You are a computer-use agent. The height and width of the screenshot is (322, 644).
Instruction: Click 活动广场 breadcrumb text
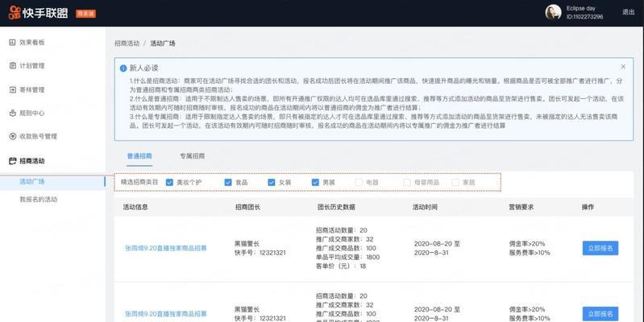pyautogui.click(x=163, y=43)
